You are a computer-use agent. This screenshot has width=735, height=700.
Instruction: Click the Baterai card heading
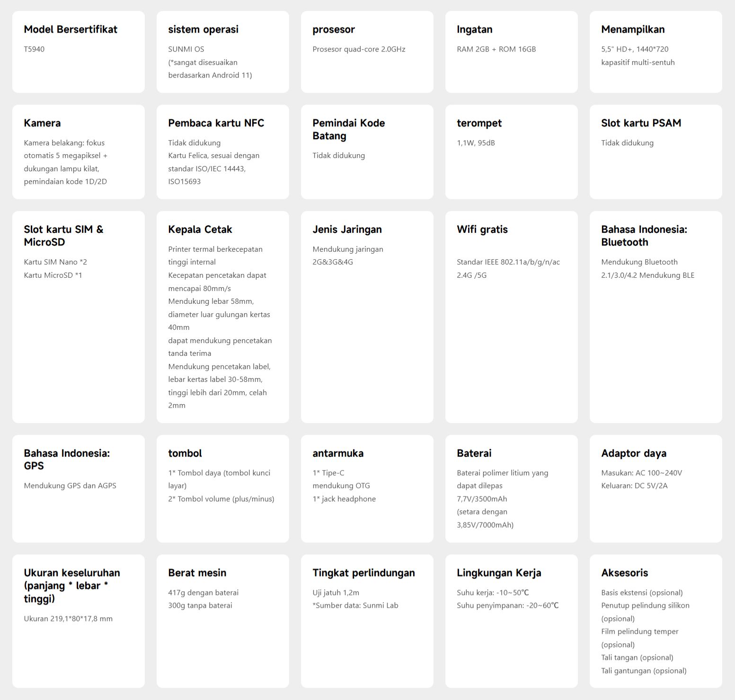474,453
